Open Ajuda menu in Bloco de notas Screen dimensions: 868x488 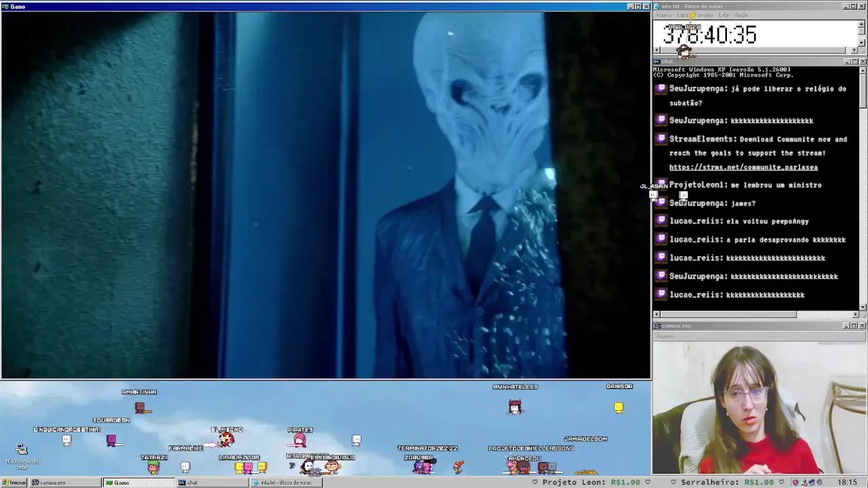(741, 15)
